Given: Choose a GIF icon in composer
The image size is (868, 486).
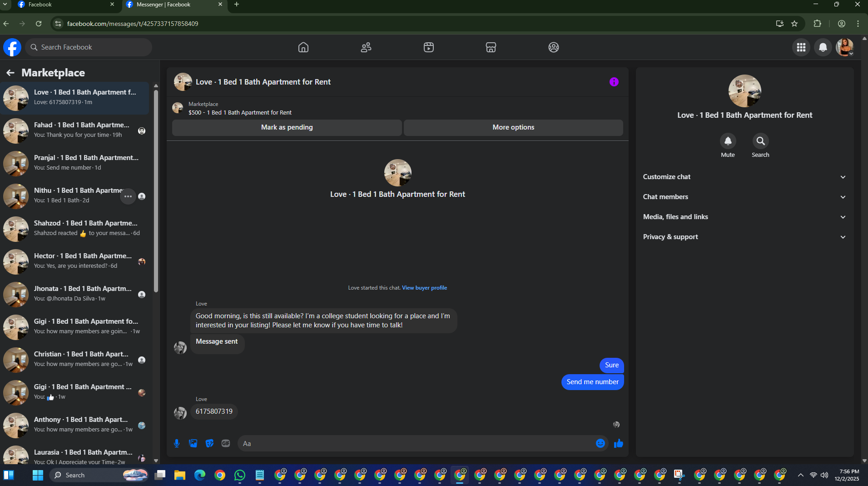Looking at the screenshot, I should pyautogui.click(x=226, y=443).
